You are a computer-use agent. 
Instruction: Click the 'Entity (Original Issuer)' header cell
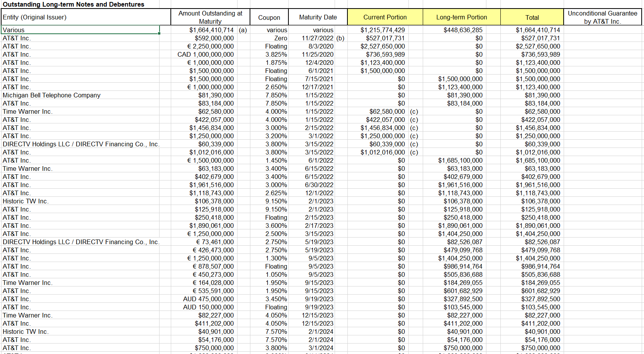[x=86, y=17]
